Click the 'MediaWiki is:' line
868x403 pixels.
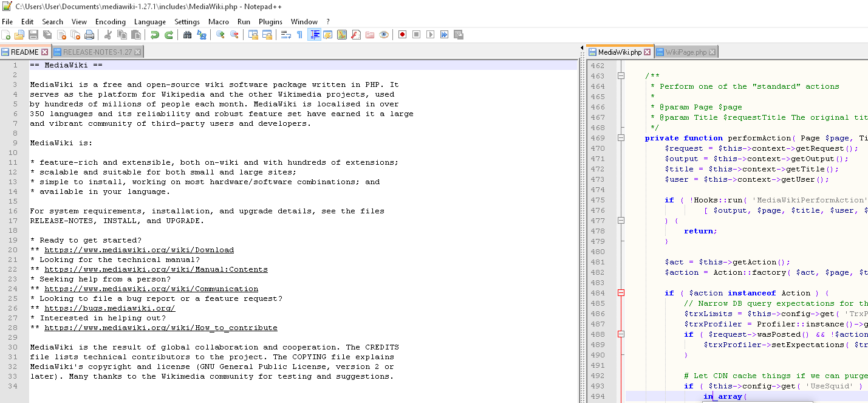click(61, 143)
